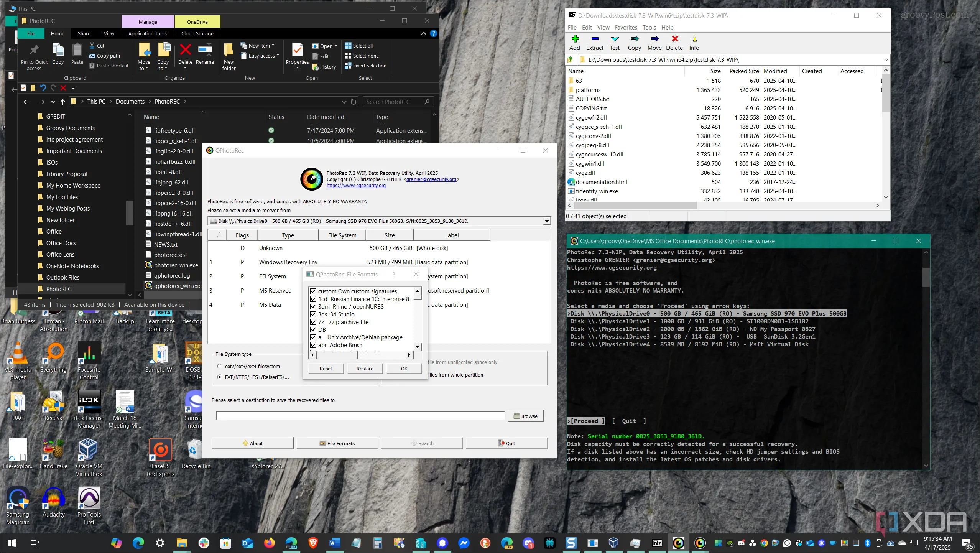The image size is (980, 553).
Task: Open the cgsecurity.org link in QPhotoRec
Action: click(x=356, y=185)
